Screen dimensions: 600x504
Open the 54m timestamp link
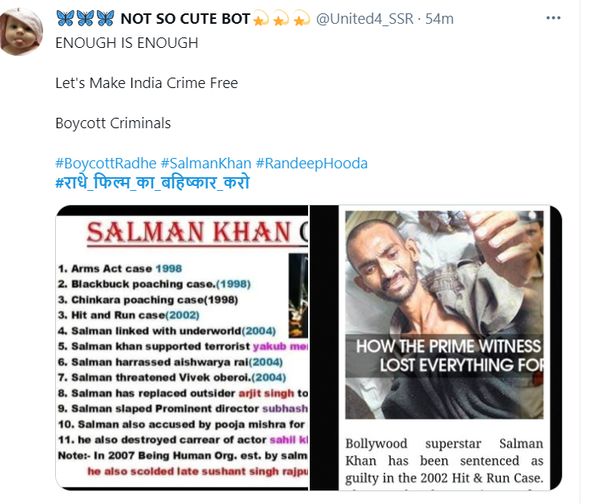[439, 18]
